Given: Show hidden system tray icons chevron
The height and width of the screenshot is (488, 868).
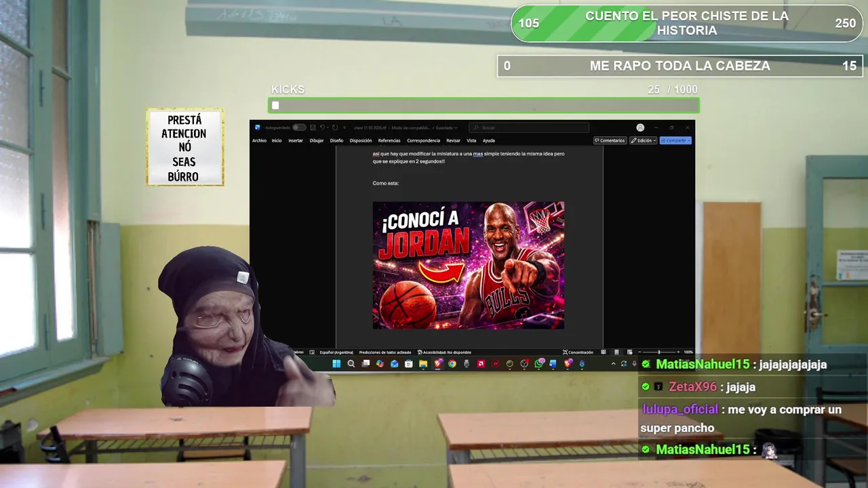Looking at the screenshot, I should (x=613, y=363).
